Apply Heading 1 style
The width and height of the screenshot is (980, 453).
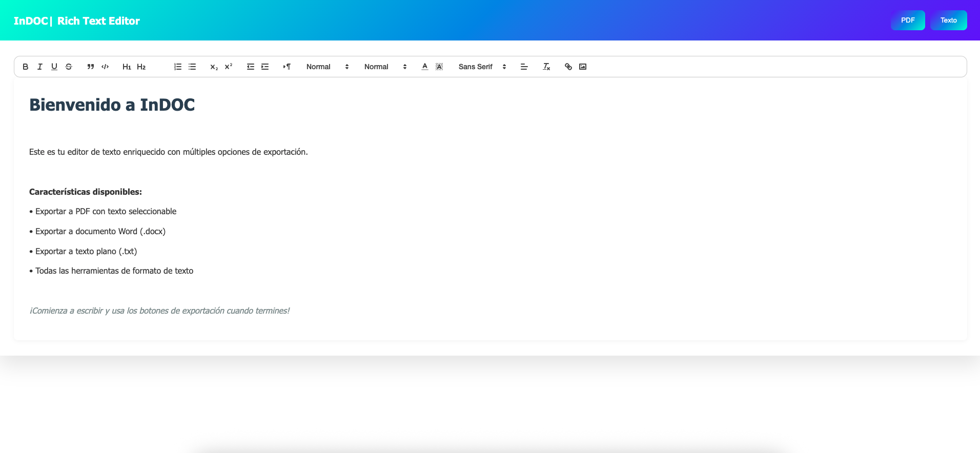tap(127, 67)
